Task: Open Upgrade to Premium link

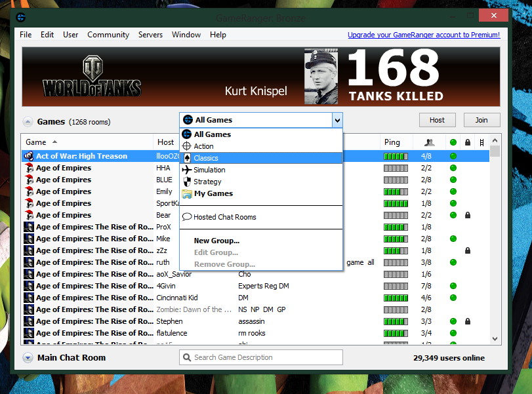Action: pyautogui.click(x=424, y=35)
